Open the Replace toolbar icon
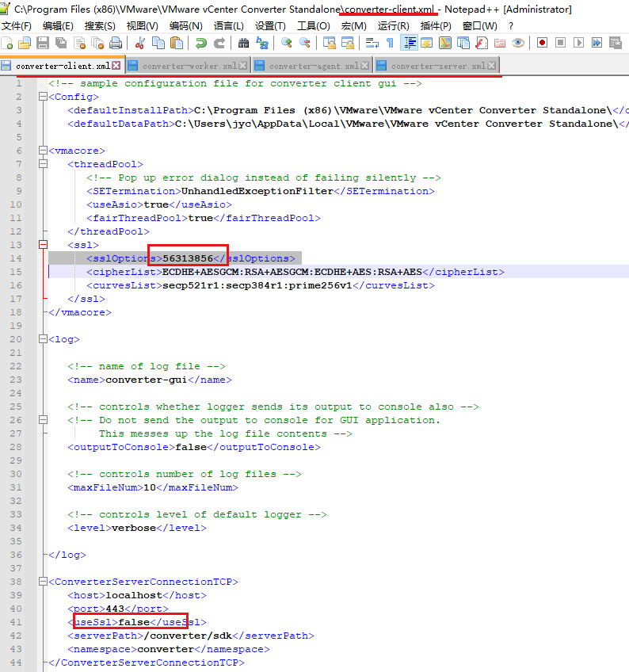 point(261,43)
